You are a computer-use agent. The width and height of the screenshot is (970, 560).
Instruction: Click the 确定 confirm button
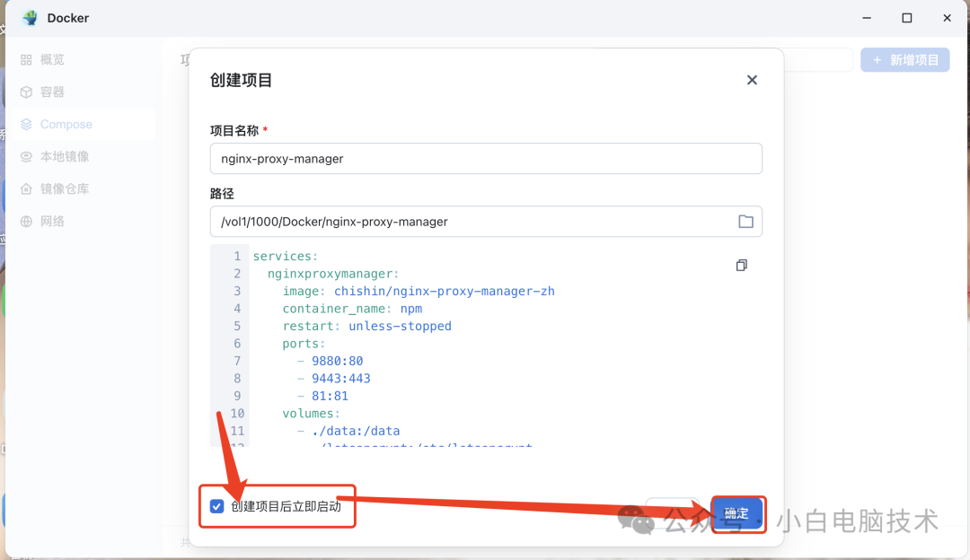pos(736,513)
